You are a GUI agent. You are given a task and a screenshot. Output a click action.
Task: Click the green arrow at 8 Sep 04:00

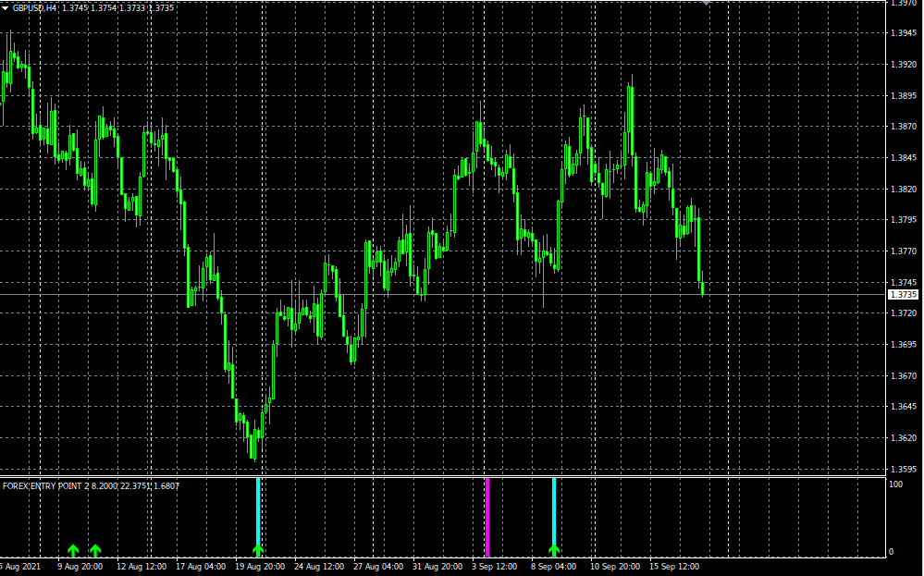tap(554, 551)
